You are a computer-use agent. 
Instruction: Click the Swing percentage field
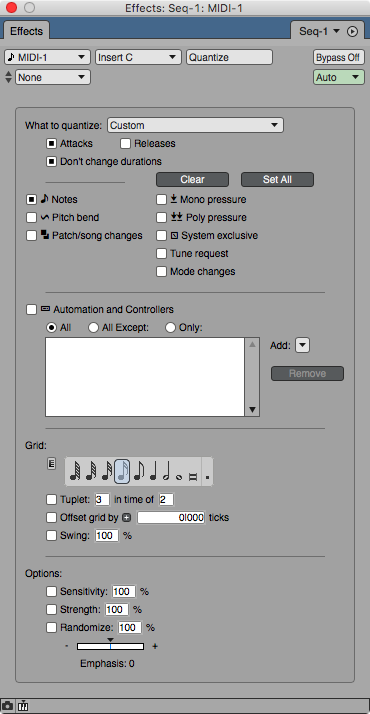coord(106,536)
